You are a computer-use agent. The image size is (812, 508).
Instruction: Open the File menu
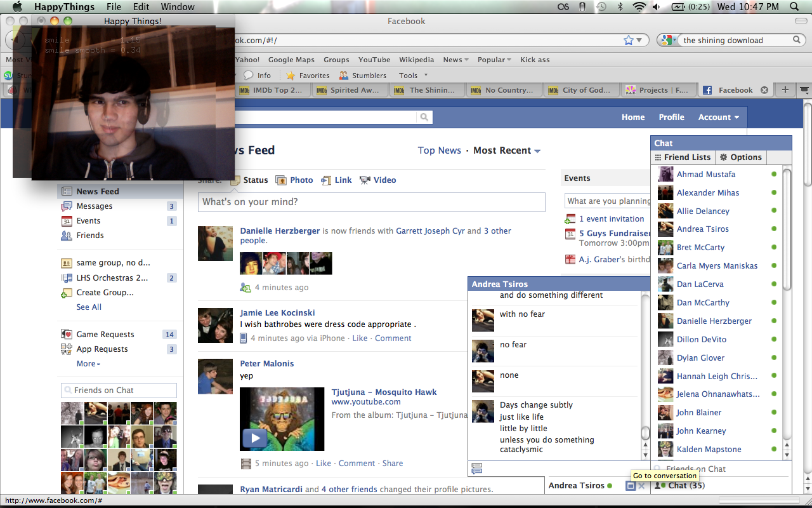tap(114, 7)
